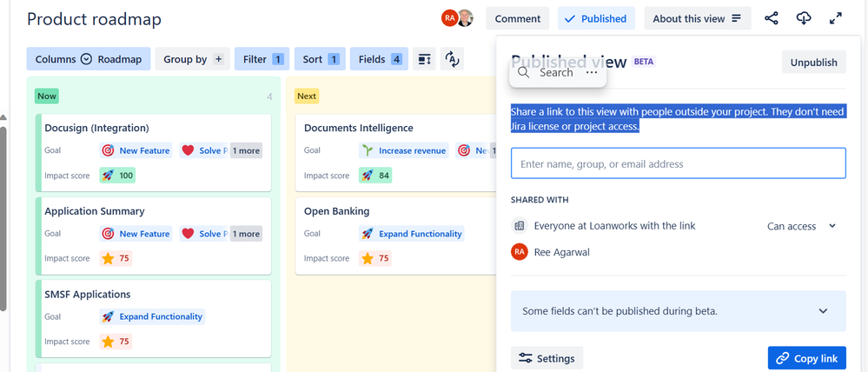Open Group by options
This screenshot has width=868, height=372.
point(193,59)
